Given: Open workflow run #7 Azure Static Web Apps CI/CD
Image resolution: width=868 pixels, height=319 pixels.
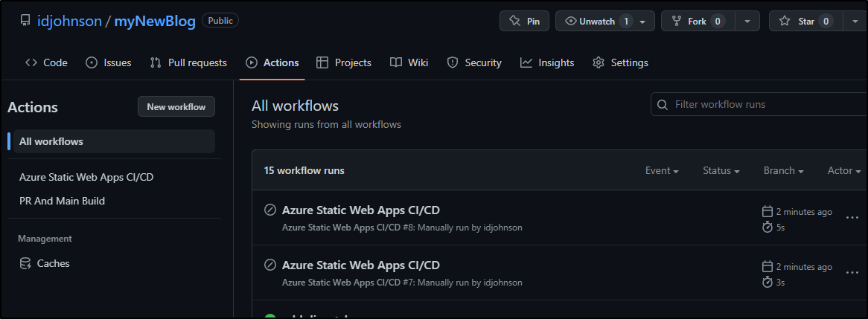Looking at the screenshot, I should (361, 265).
